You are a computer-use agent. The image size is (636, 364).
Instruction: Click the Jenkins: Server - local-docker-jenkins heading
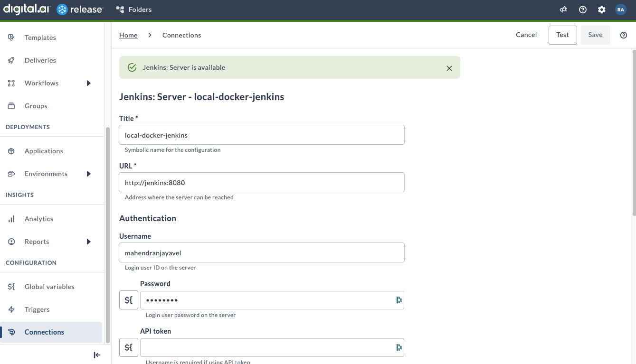pyautogui.click(x=201, y=97)
